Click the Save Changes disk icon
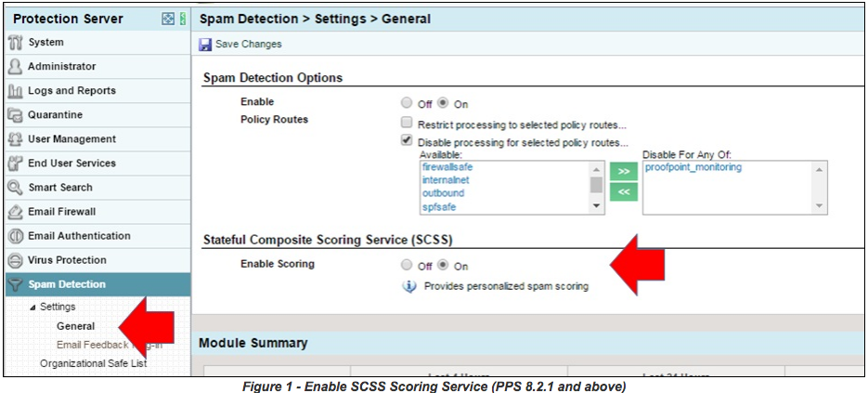 pyautogui.click(x=205, y=45)
